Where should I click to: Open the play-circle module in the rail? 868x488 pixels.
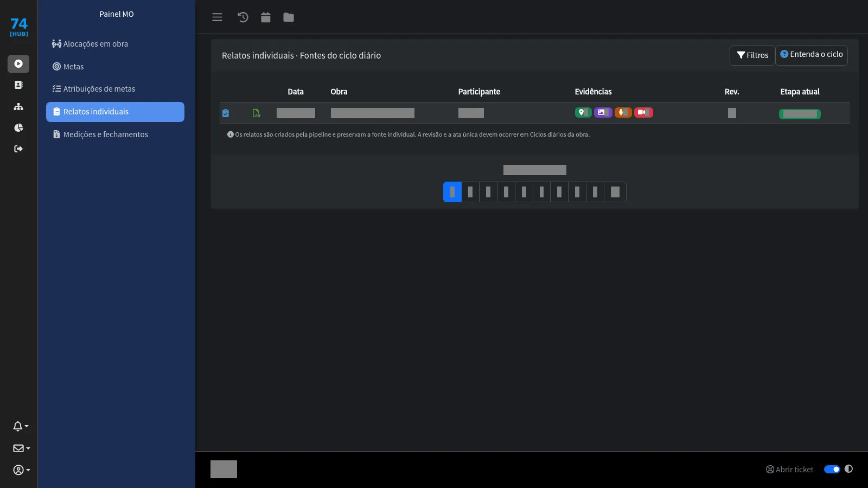(18, 64)
